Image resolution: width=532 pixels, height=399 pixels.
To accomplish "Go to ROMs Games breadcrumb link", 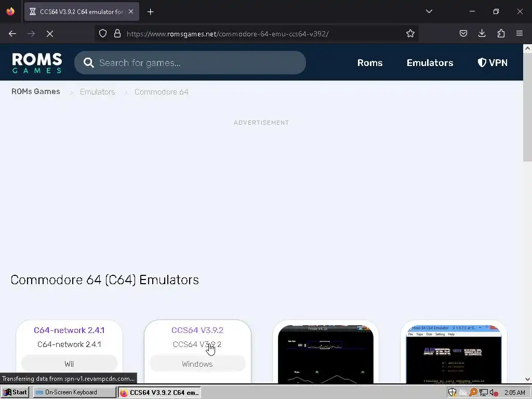I will (36, 91).
